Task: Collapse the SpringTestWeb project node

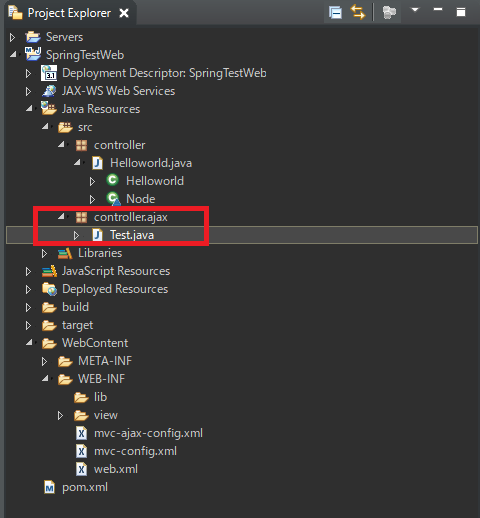Action: tap(13, 54)
